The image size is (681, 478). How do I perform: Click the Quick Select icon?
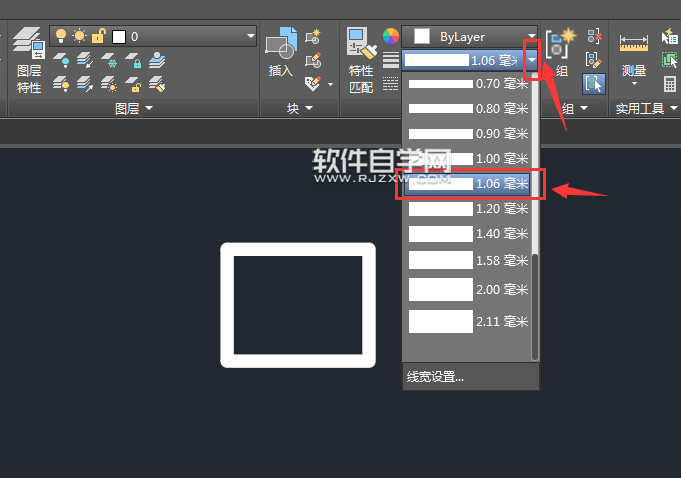click(669, 36)
